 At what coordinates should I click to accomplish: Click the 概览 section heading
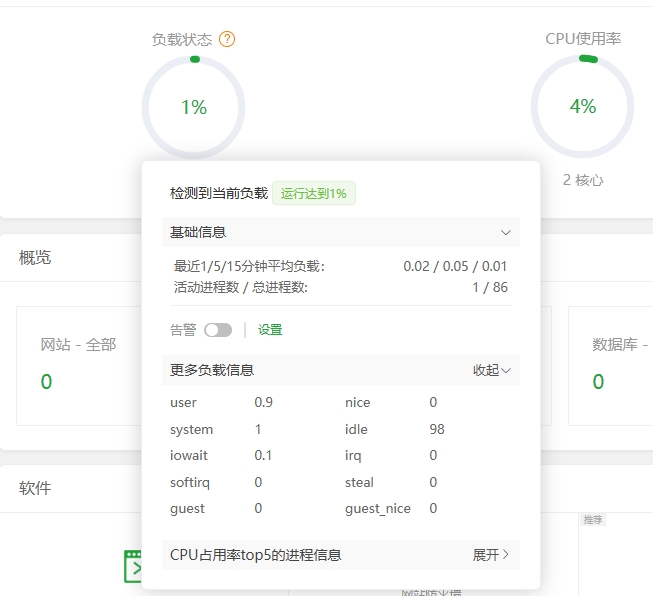click(35, 258)
